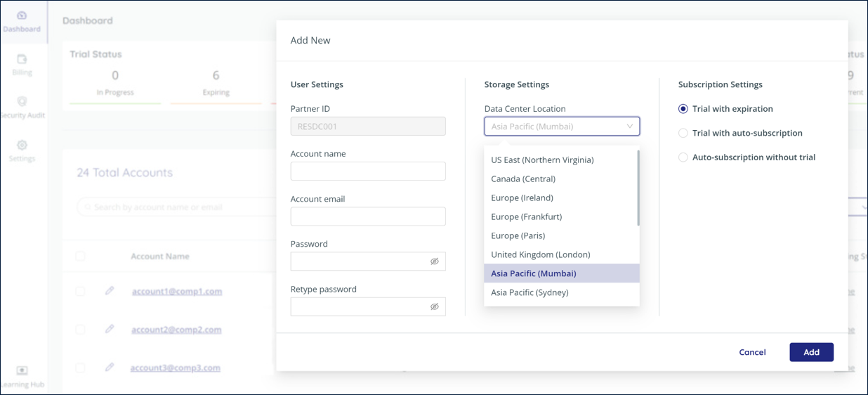The image size is (868, 395).
Task: Open account3@comp3.com link
Action: click(175, 368)
